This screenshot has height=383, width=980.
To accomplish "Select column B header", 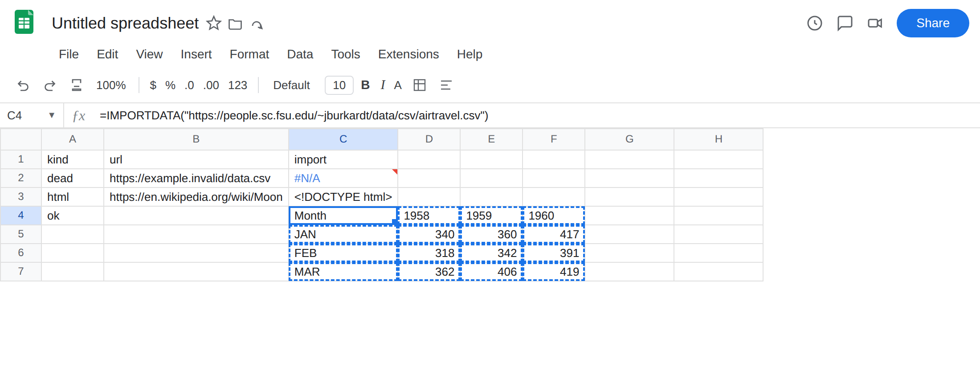I will pos(196,139).
